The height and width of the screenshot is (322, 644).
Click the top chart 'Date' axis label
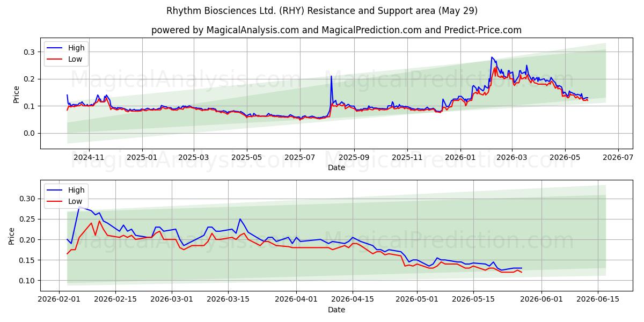pos(336,168)
